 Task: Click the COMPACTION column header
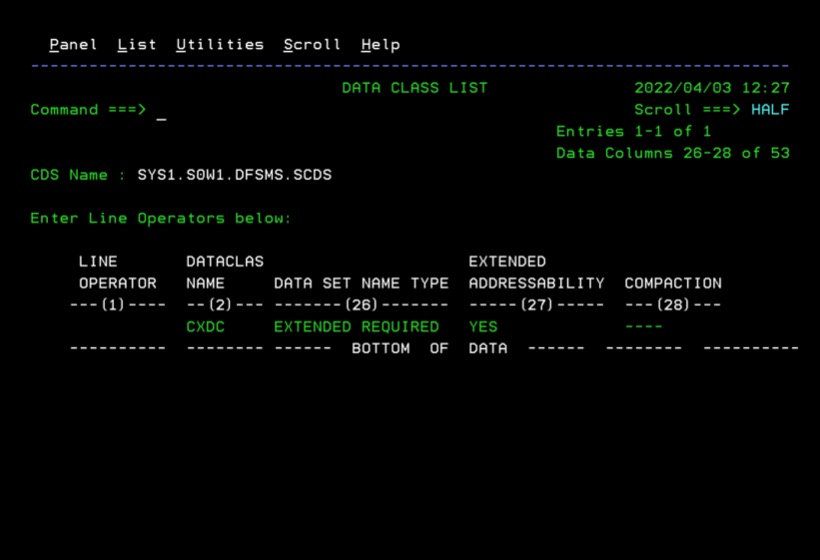(673, 283)
